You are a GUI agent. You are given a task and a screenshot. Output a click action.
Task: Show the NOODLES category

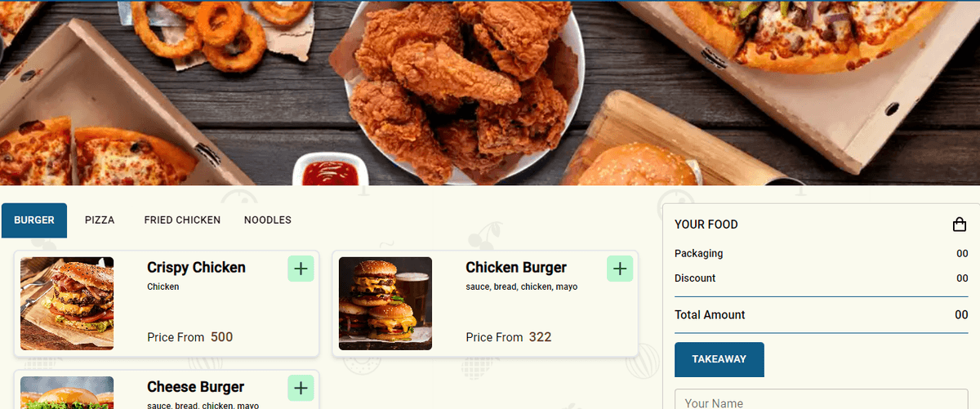coord(268,220)
